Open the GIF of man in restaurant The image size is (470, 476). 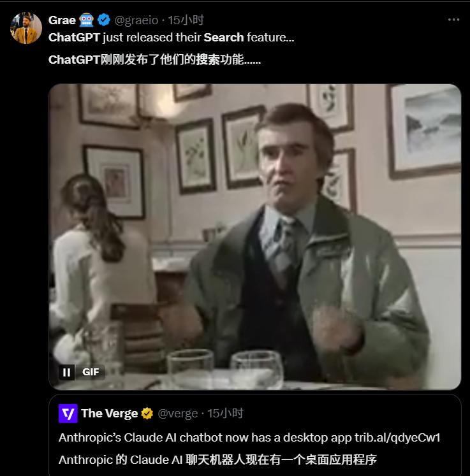coord(255,237)
